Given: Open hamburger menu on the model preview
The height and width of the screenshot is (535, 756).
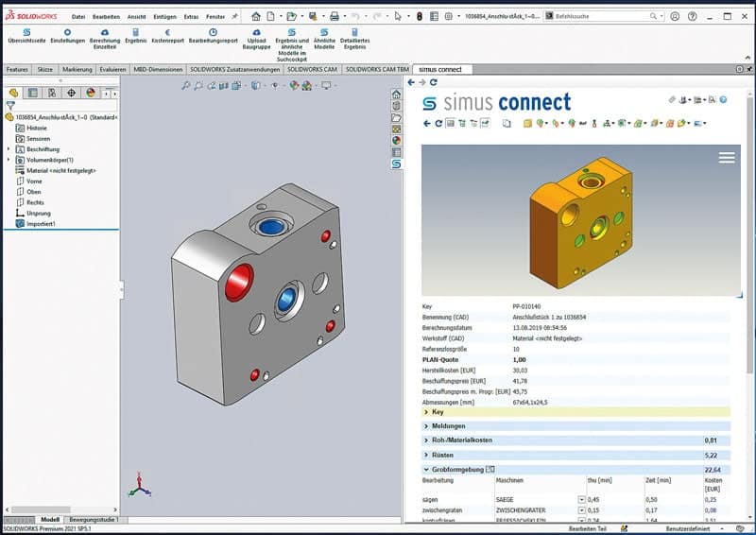Looking at the screenshot, I should [x=726, y=158].
